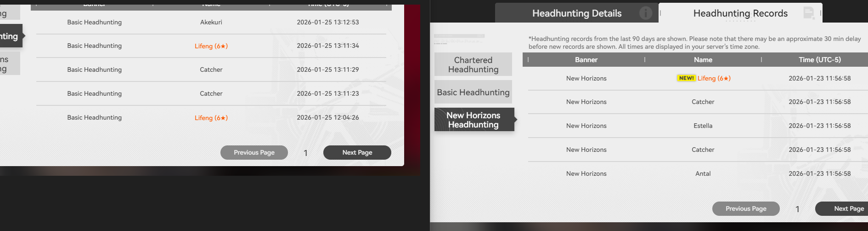Viewport: 868px width, 231px height.
Task: Click Next Page in the left window
Action: click(x=357, y=152)
